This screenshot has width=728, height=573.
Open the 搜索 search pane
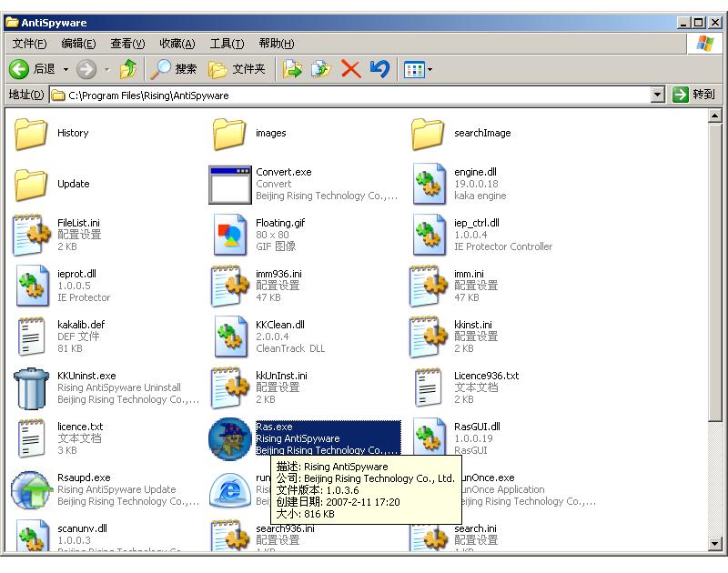click(174, 69)
